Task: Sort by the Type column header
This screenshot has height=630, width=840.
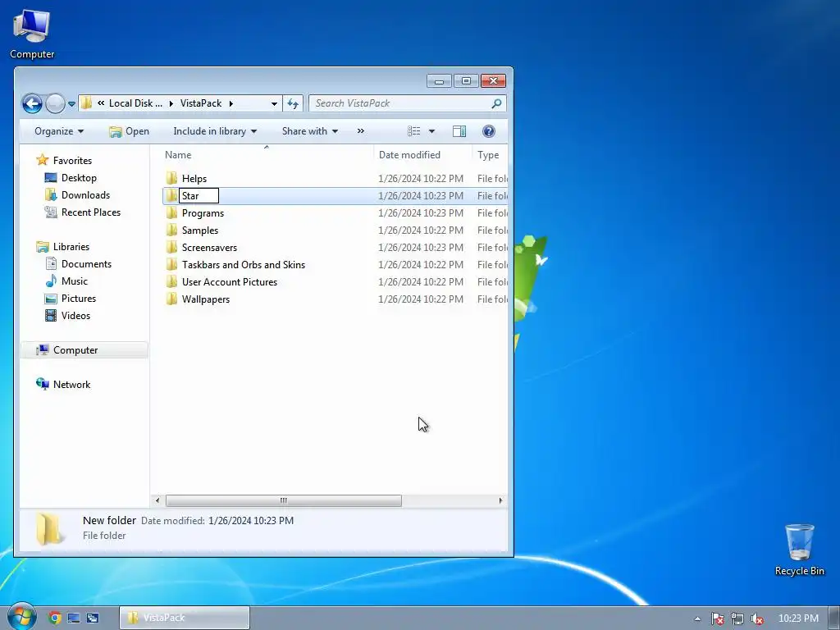Action: 490,155
